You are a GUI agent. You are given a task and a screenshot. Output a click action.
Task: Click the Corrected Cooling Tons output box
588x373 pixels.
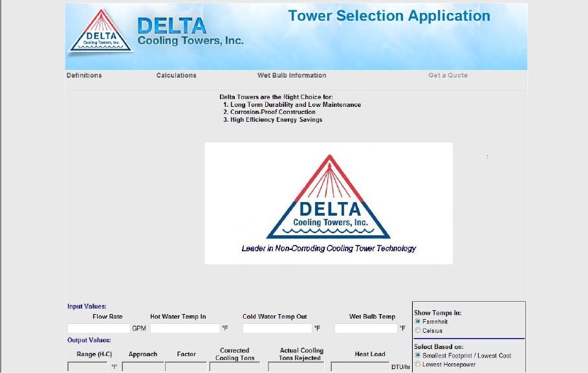[x=235, y=367]
